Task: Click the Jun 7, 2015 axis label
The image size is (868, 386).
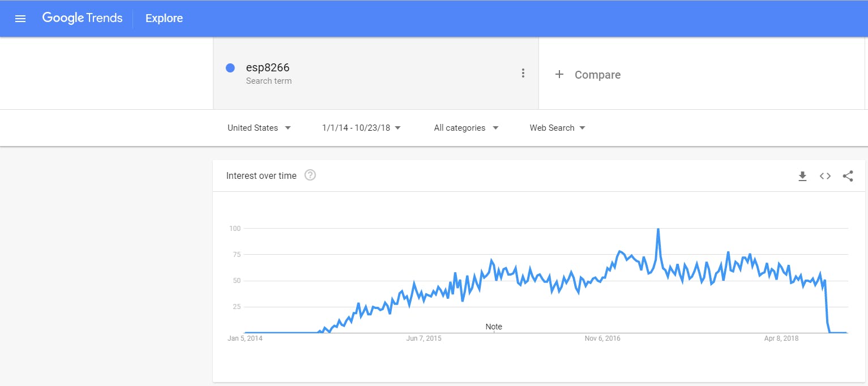Action: (424, 338)
